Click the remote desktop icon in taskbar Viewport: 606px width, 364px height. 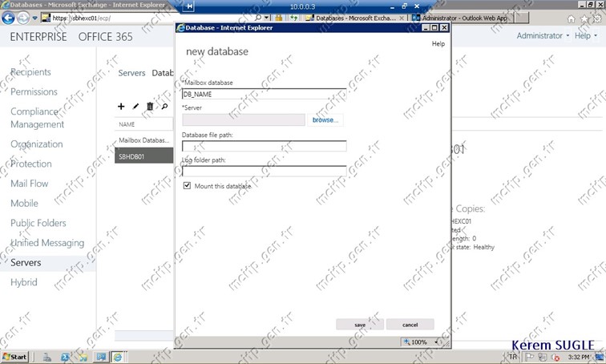(x=101, y=357)
